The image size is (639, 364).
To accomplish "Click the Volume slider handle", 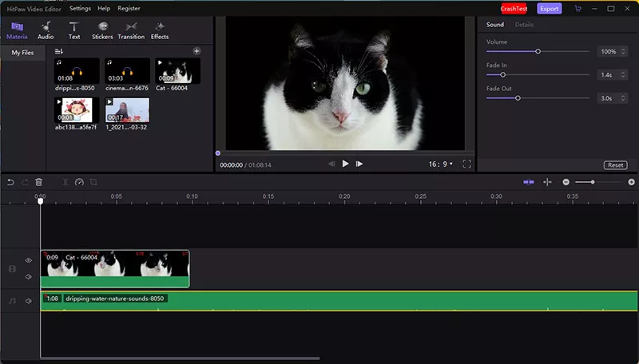I will (538, 51).
